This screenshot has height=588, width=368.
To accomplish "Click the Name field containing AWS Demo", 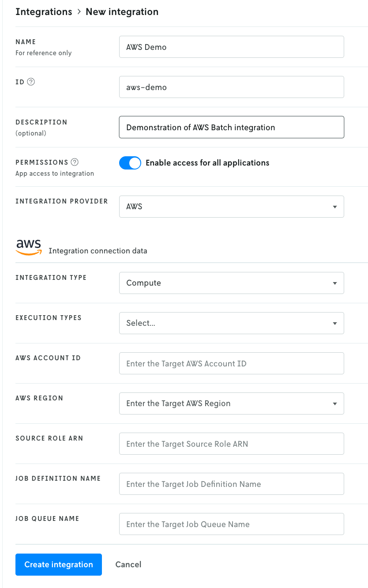I will [231, 46].
